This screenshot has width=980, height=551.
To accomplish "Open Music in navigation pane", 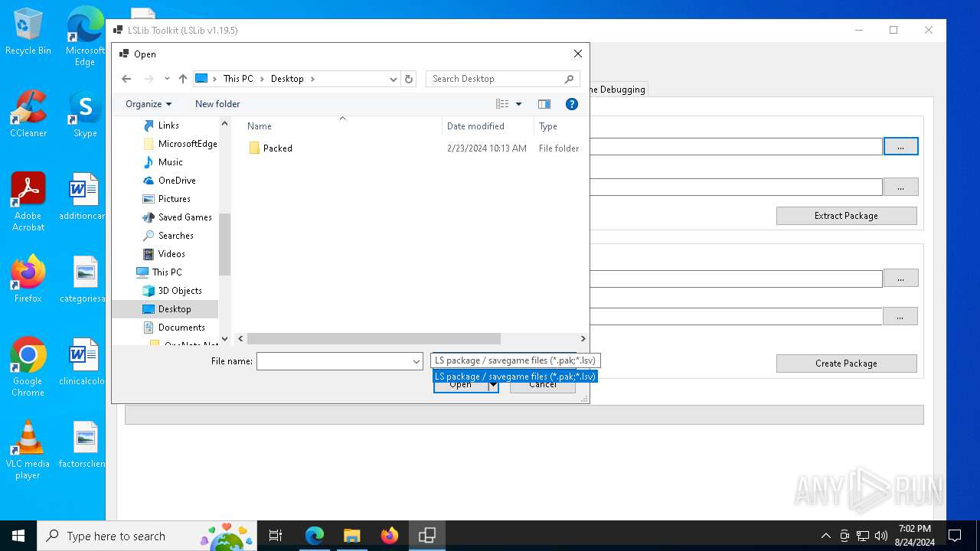I will click(x=170, y=162).
